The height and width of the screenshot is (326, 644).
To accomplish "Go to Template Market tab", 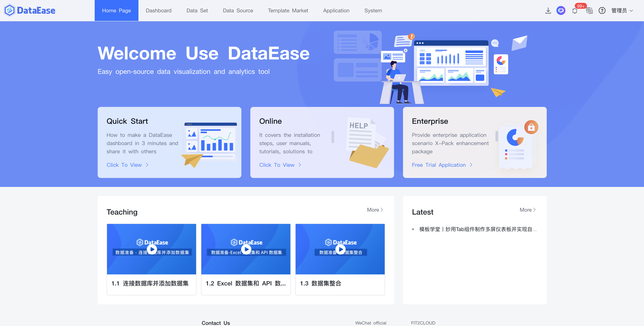I will (x=288, y=10).
